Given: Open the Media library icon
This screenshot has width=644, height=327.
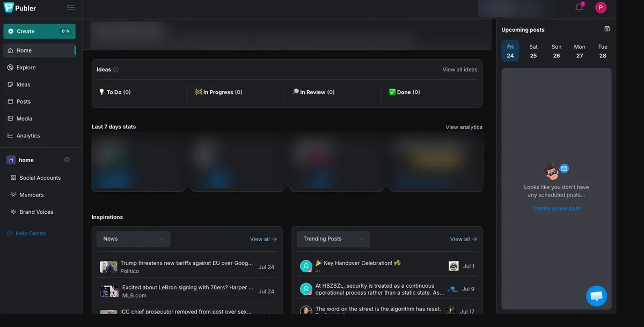Looking at the screenshot, I should (10, 119).
